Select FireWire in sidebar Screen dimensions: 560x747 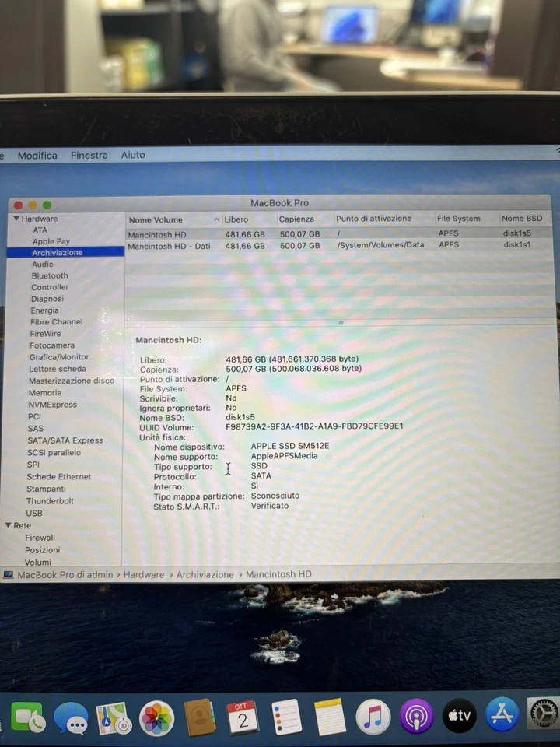click(x=45, y=334)
